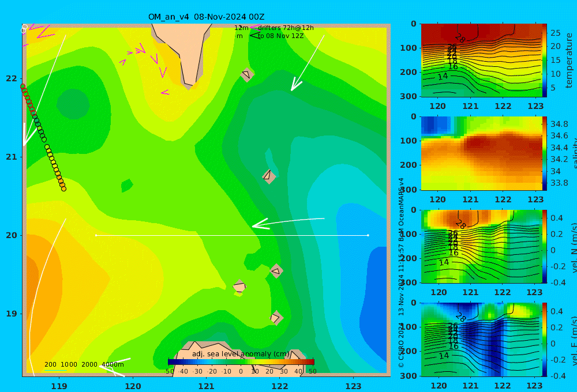Click the chart title OM_an_v4 08-Nov-2024 00Z
This screenshot has width=577, height=392.
(x=206, y=17)
